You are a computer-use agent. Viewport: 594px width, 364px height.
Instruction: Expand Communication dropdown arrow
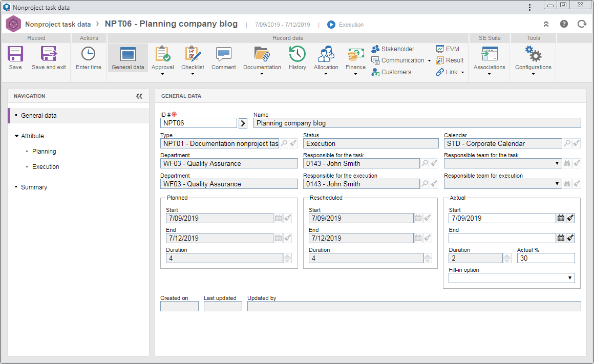coord(429,60)
